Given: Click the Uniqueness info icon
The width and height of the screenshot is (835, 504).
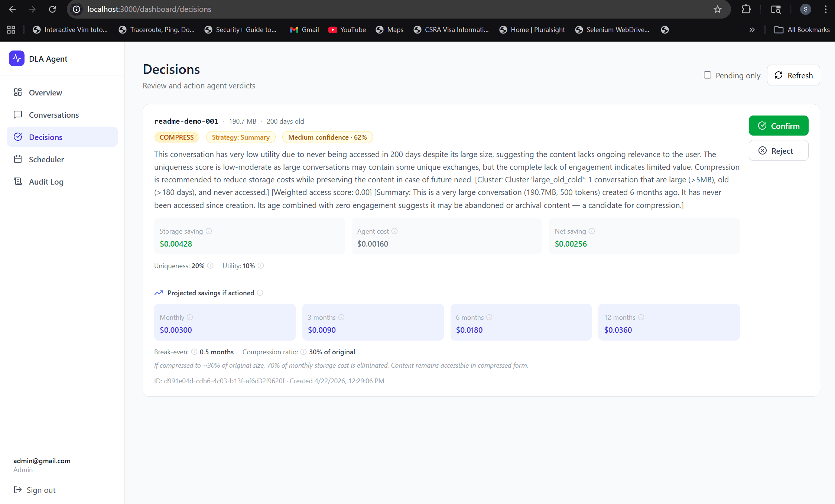Looking at the screenshot, I should pos(210,266).
